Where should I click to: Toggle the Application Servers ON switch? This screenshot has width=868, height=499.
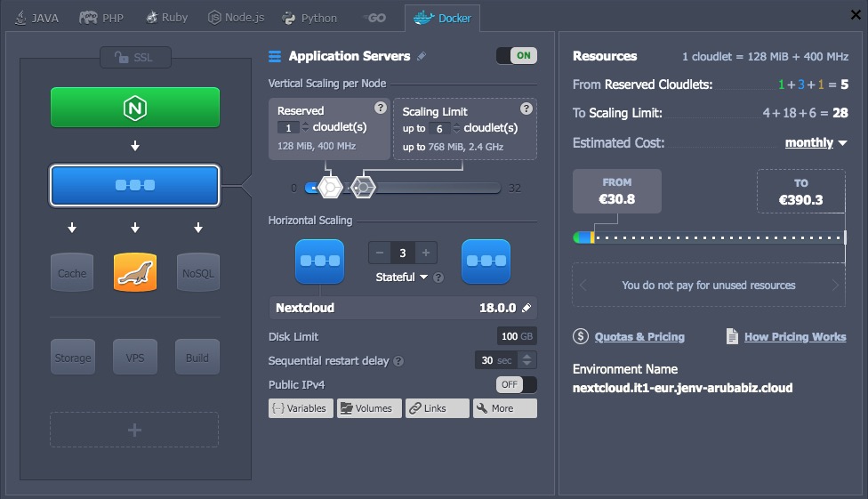point(516,55)
